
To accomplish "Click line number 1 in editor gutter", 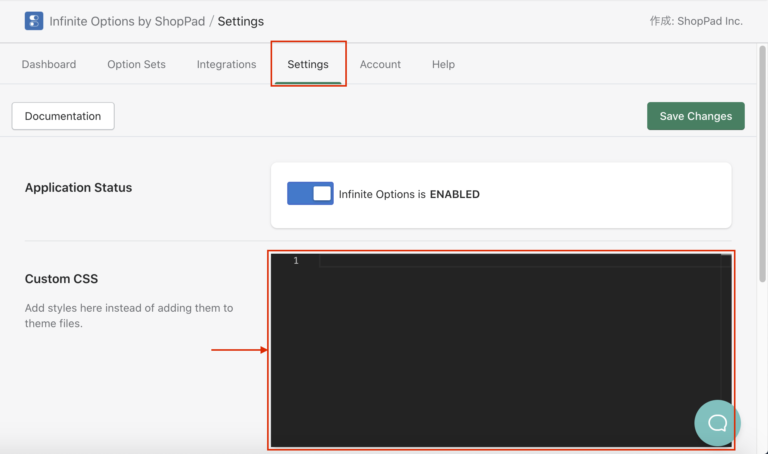I will coord(295,261).
